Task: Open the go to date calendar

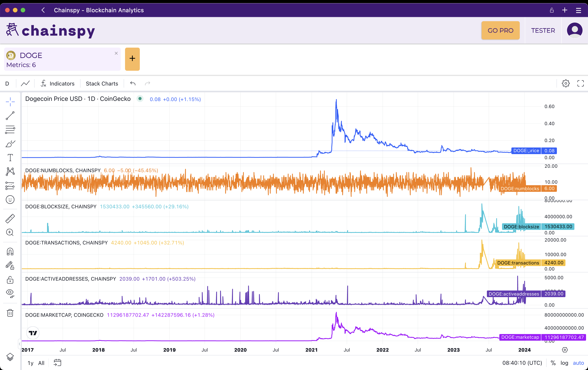Action: coord(57,363)
